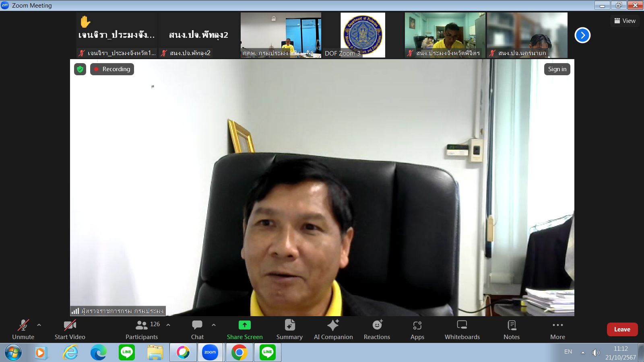Open AI Companion
The height and width of the screenshot is (362, 644).
333,329
